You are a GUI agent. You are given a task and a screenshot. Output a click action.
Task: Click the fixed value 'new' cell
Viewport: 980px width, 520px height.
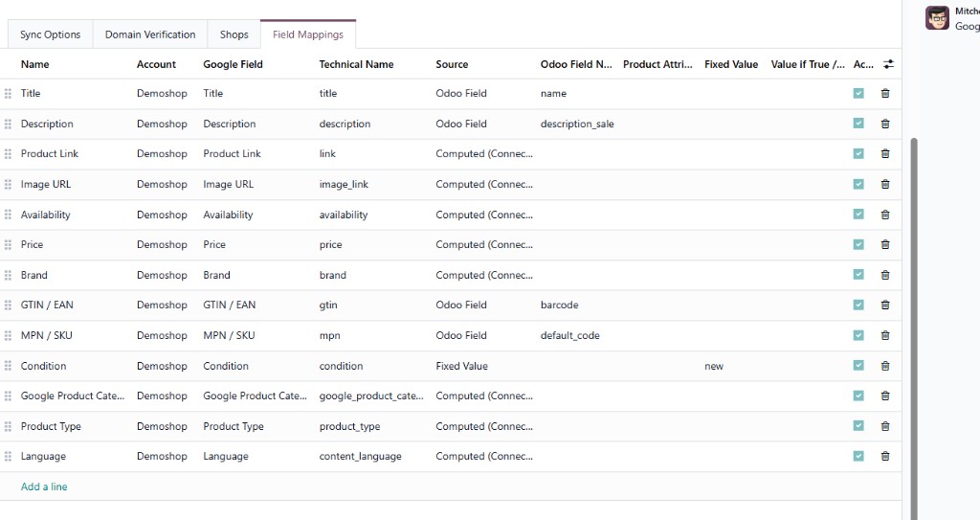714,366
